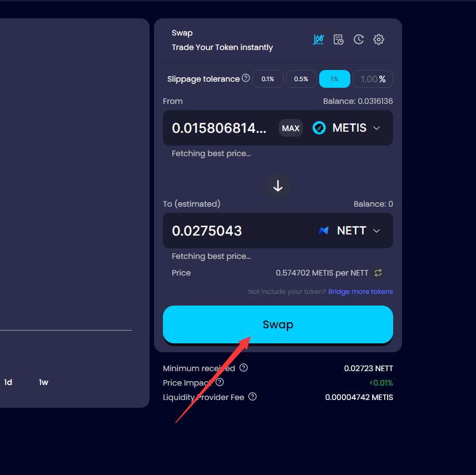
Task: Invert the price ratio display
Action: (x=378, y=273)
